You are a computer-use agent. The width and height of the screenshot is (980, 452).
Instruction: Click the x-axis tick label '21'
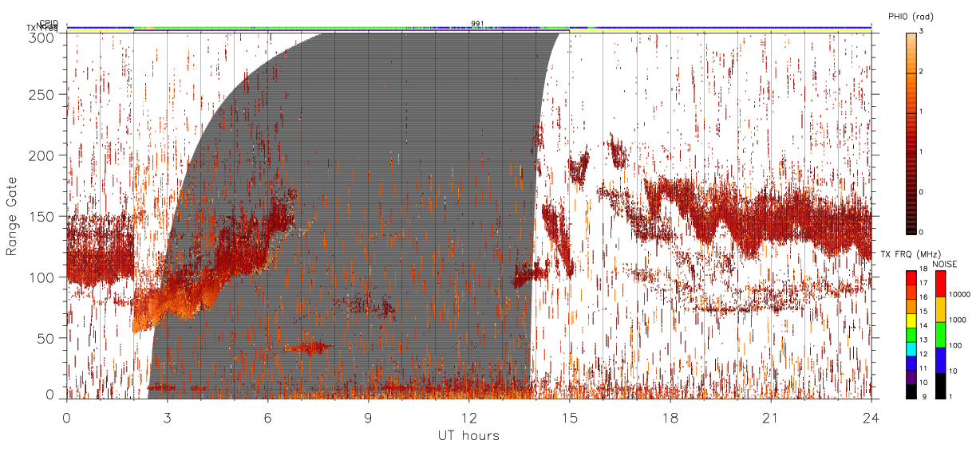pos(771,417)
